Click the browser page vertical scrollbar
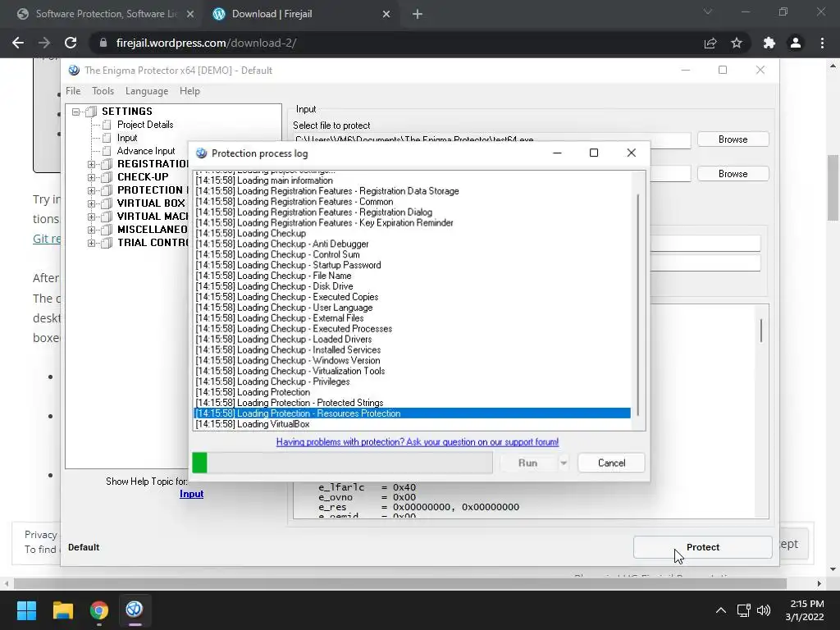The height and width of the screenshot is (630, 840). click(x=833, y=188)
